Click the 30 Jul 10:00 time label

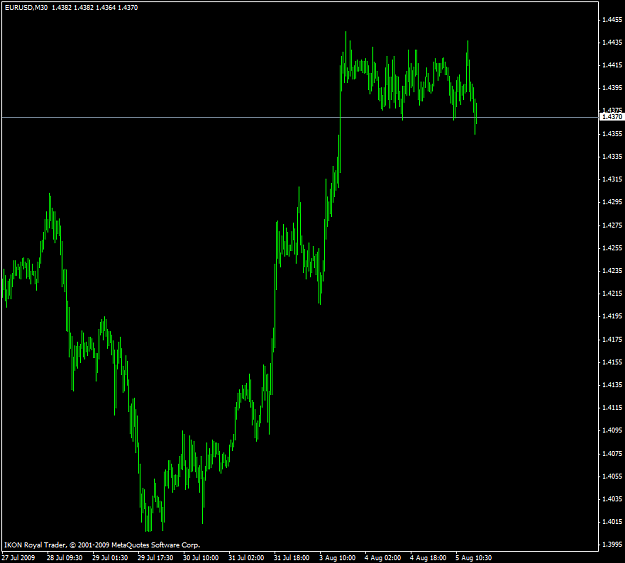click(201, 557)
